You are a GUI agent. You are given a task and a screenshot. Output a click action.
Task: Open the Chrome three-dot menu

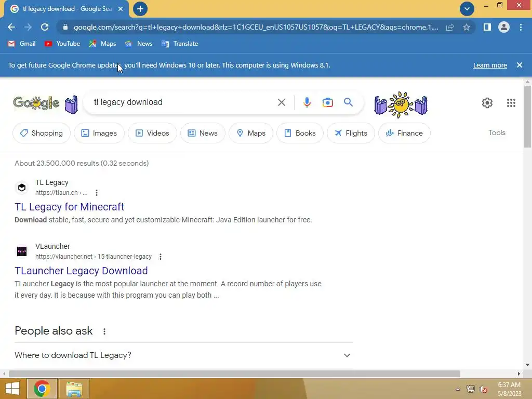tap(521, 27)
